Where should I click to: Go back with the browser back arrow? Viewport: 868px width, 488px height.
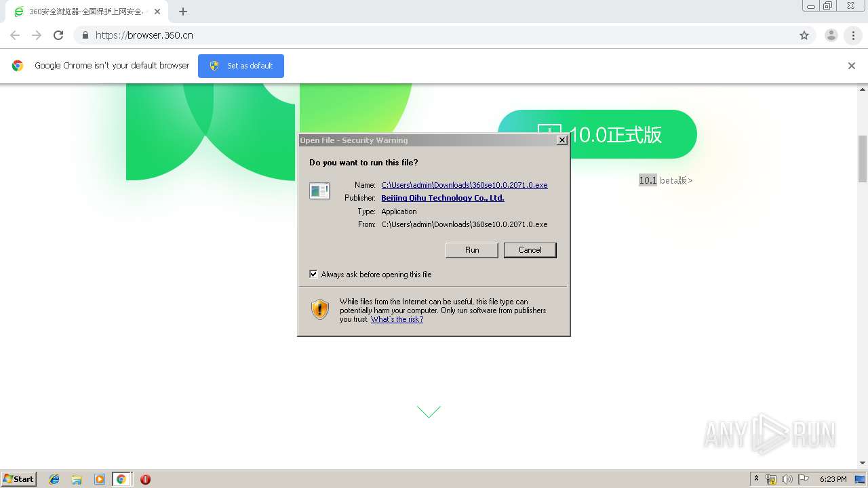coord(15,35)
